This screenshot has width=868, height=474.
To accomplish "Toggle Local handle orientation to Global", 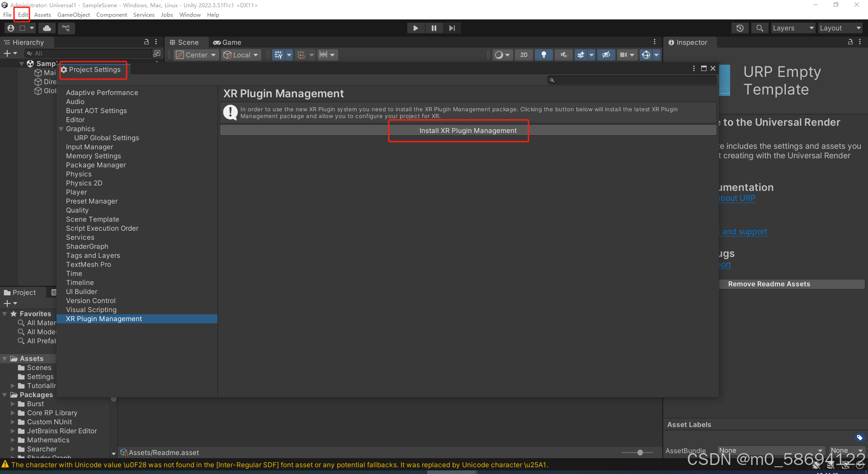I will [241, 55].
